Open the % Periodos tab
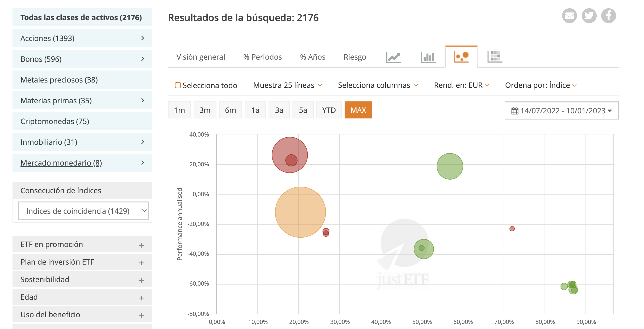 pyautogui.click(x=262, y=57)
